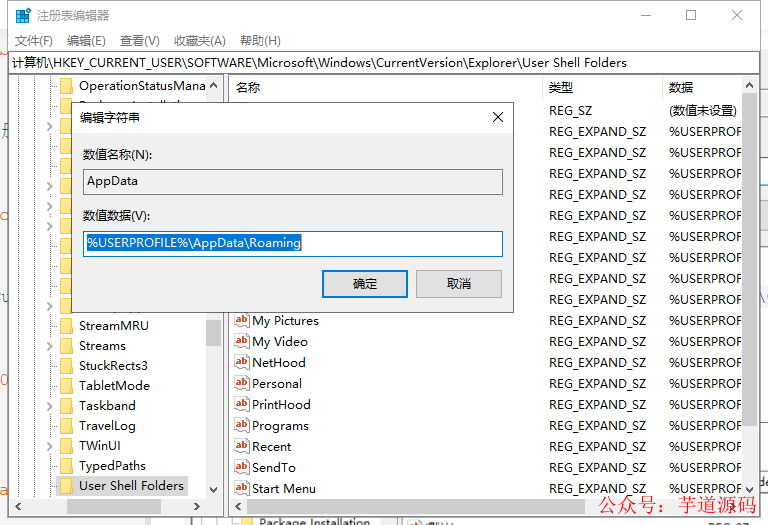Select the NetHood value name

(279, 362)
